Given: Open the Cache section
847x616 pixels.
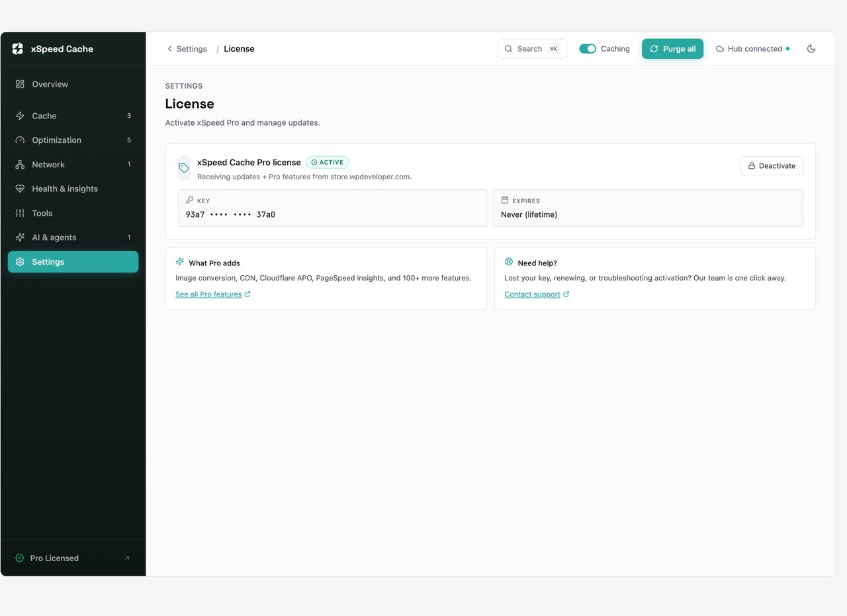Looking at the screenshot, I should pos(73,116).
